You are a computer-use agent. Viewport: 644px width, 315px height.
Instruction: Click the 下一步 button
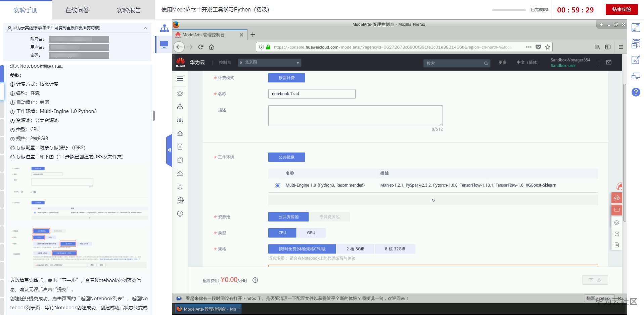595,280
